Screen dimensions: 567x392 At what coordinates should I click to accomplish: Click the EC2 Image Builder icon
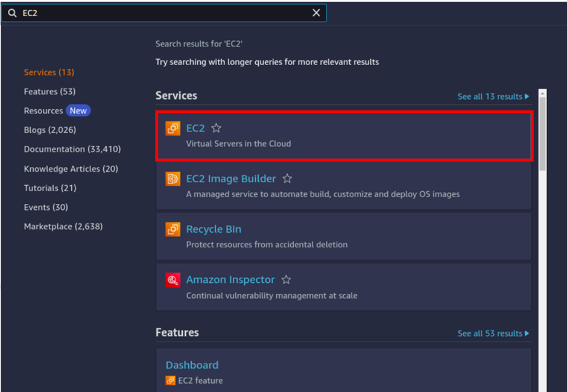click(x=173, y=179)
